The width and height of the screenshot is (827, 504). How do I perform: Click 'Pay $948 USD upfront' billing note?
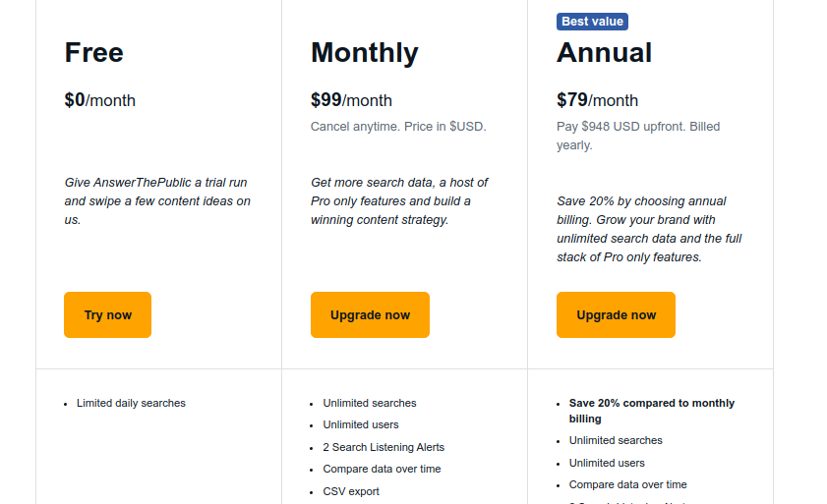click(638, 136)
